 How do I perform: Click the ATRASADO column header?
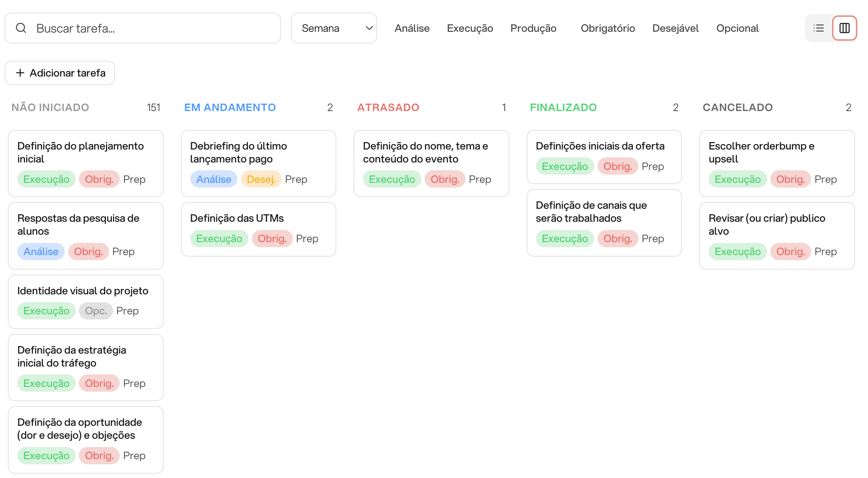point(388,107)
